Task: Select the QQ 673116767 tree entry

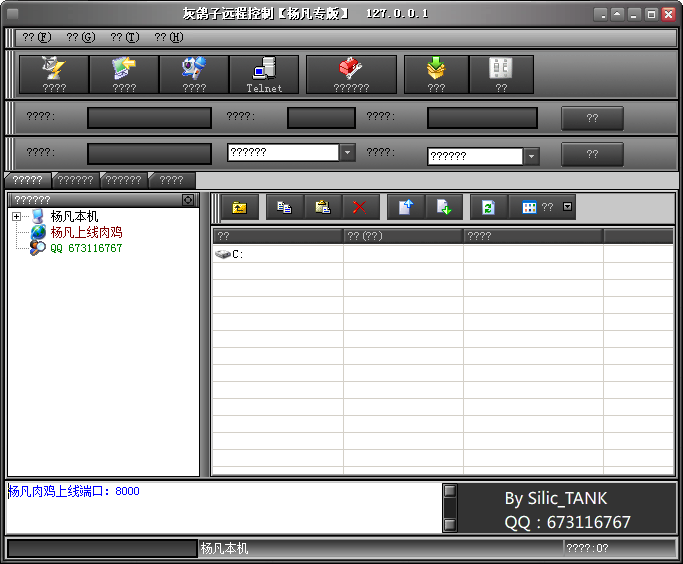Action: point(86,247)
